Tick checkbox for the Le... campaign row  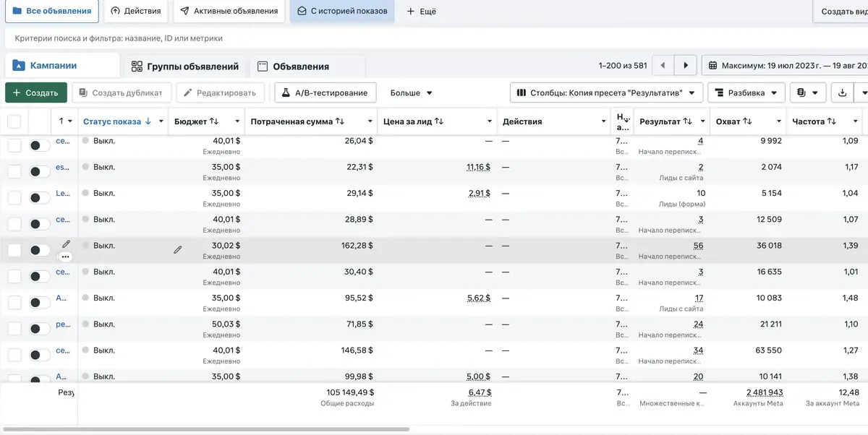click(x=14, y=197)
